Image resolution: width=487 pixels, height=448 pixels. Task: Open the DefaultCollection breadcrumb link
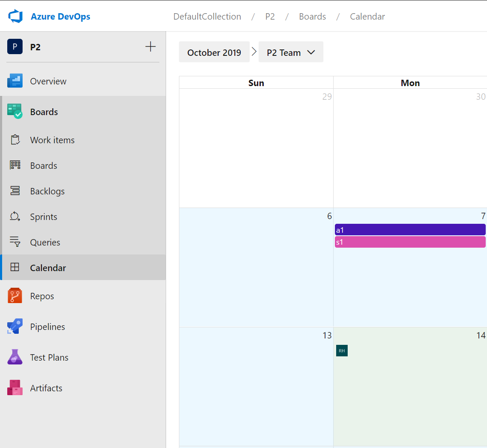pos(207,16)
